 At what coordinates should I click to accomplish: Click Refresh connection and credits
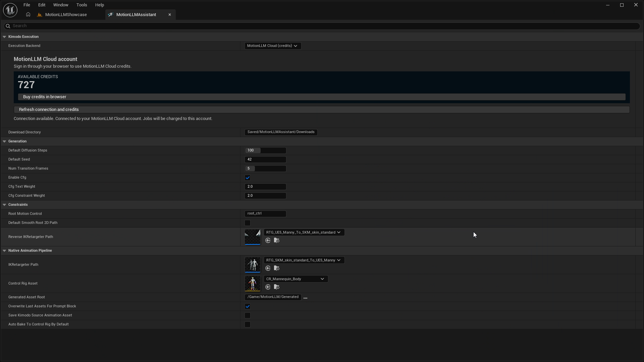click(322, 110)
